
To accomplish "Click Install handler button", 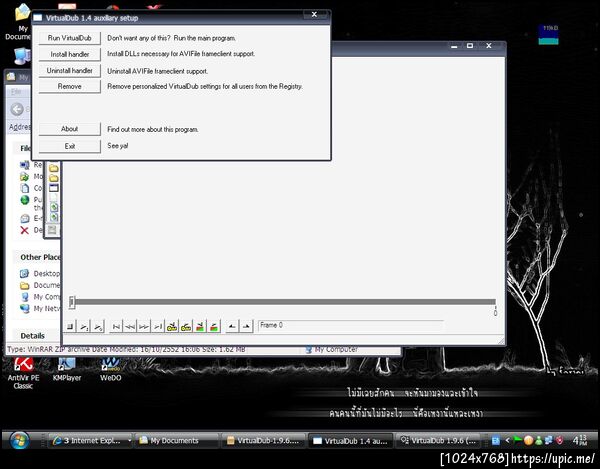I will click(70, 54).
